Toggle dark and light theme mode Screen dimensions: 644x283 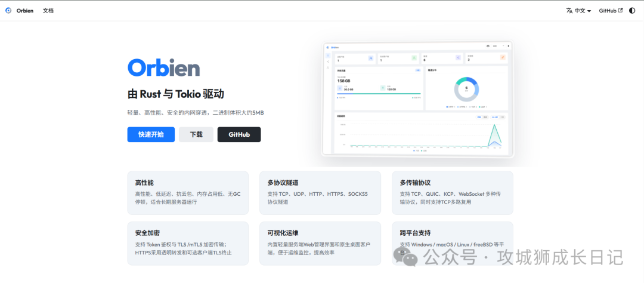631,11
